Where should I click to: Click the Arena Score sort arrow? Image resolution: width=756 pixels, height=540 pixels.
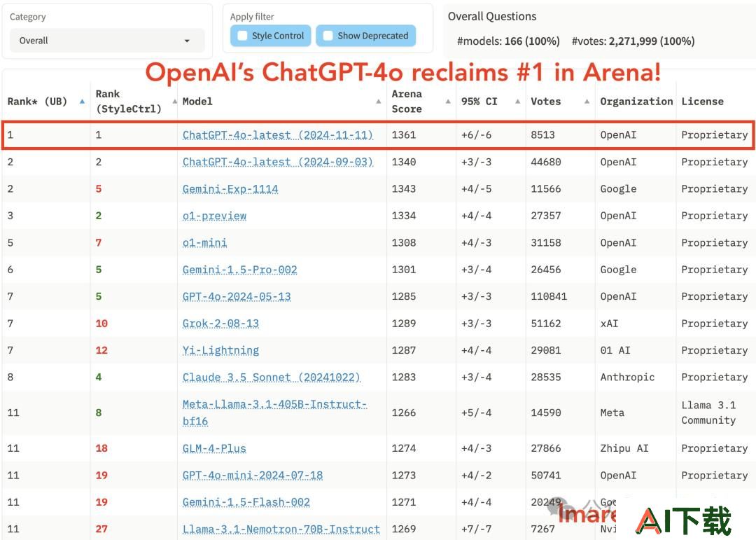[448, 102]
